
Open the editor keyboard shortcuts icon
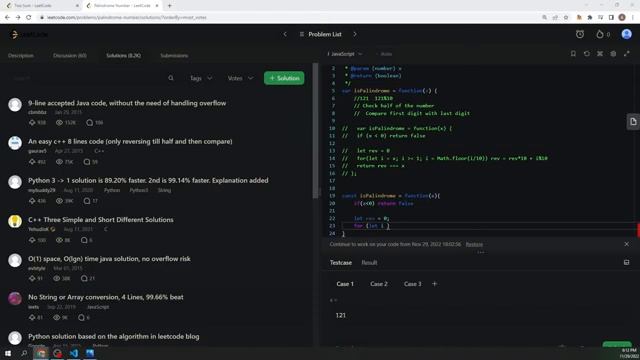point(600,53)
